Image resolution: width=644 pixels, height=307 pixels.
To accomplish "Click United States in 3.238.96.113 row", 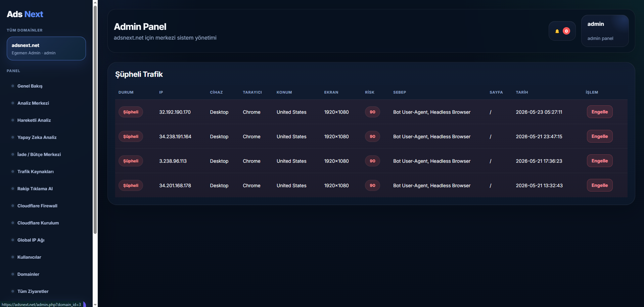I will click(x=291, y=161).
